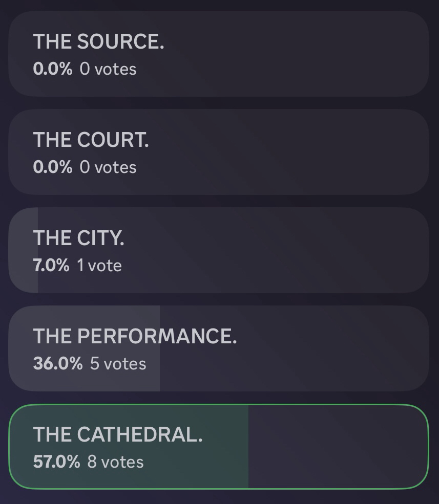Click the 0.0% under THE COURT

coord(52,167)
